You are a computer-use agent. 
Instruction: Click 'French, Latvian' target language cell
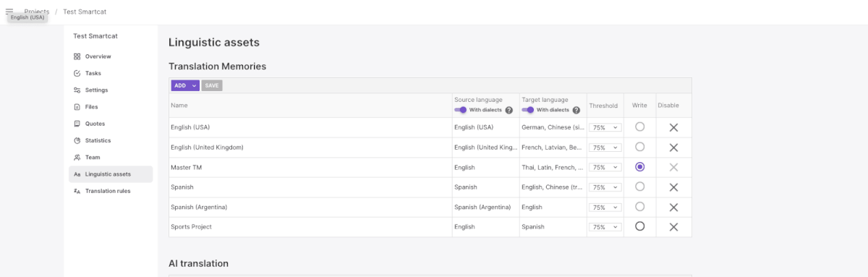tap(553, 148)
